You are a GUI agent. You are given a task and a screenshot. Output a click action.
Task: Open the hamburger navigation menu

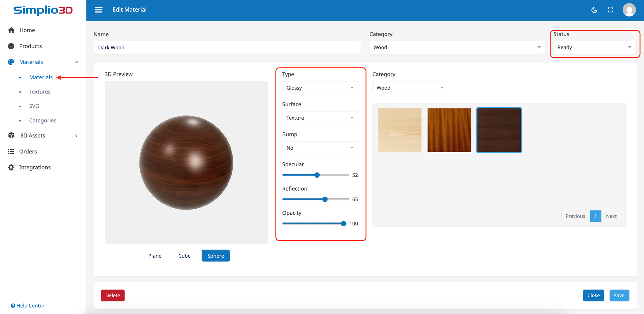(99, 10)
